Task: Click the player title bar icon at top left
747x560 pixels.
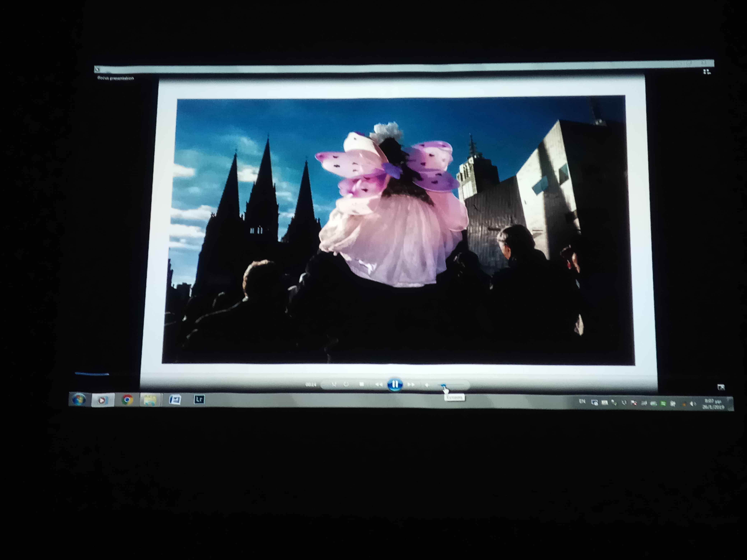Action: [x=97, y=69]
